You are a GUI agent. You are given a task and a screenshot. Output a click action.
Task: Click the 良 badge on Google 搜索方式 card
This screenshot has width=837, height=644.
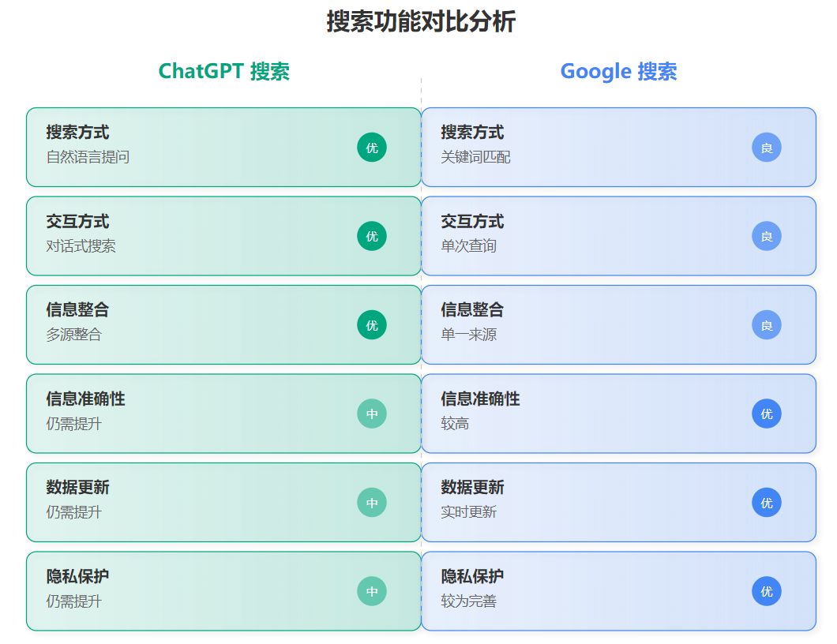tap(767, 148)
